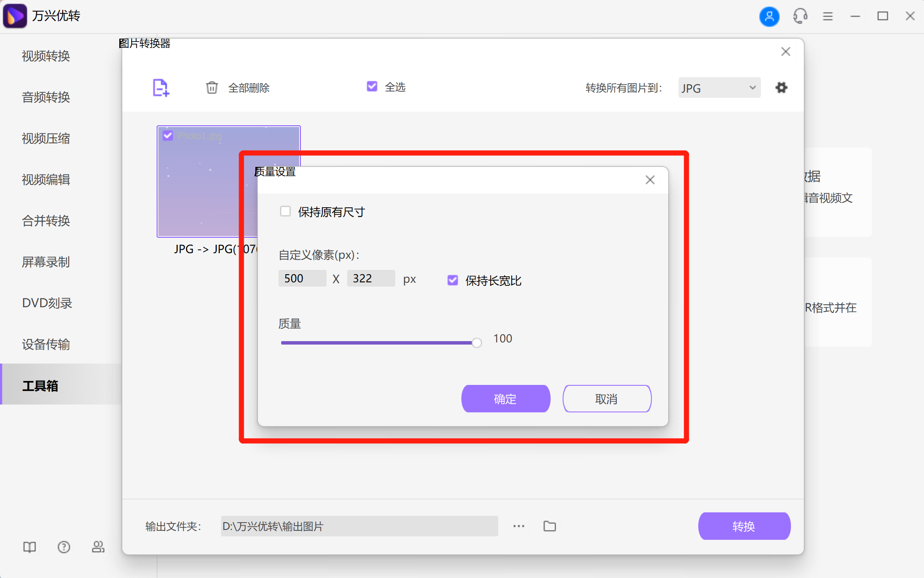The width and height of the screenshot is (924, 578).
Task: Click the ... button to browse output folder
Action: tap(518, 526)
